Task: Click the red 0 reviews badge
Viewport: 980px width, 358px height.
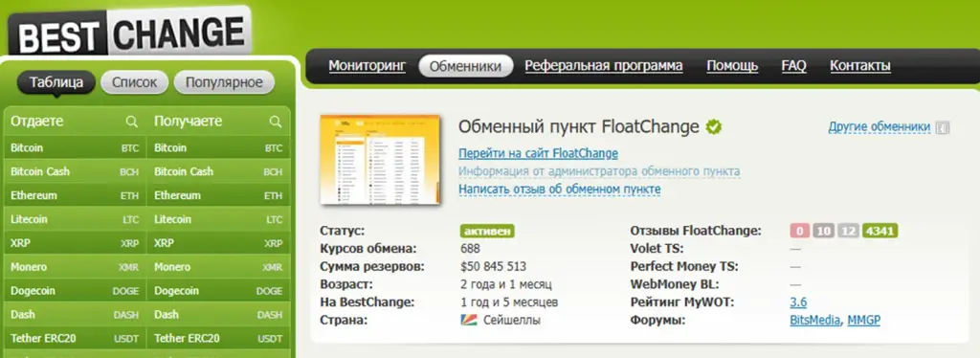Action: (800, 232)
